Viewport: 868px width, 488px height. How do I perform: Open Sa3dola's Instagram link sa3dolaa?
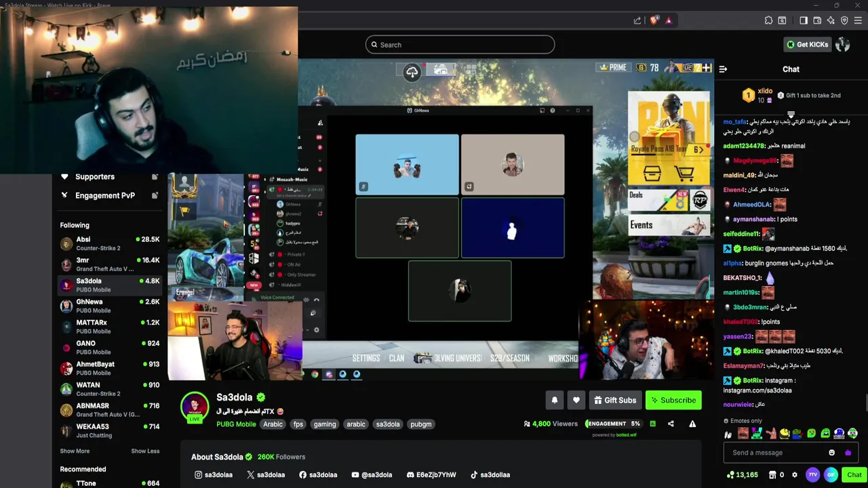pos(214,475)
